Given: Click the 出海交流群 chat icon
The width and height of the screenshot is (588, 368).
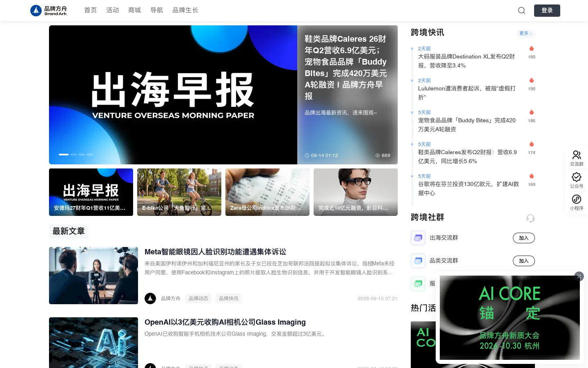Looking at the screenshot, I should click(418, 238).
